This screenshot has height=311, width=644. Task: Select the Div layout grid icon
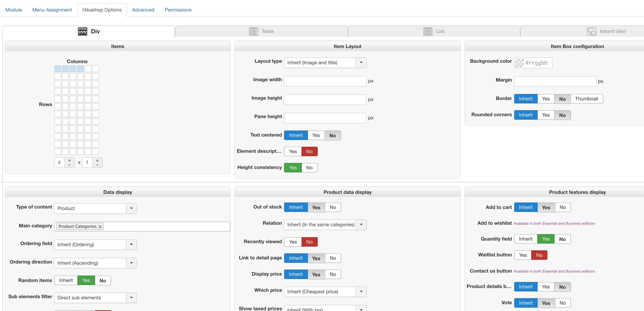click(x=82, y=31)
